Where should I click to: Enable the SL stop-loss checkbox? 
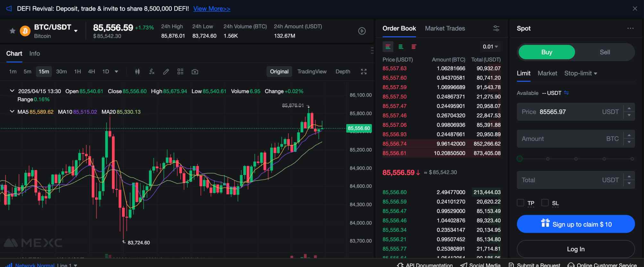[545, 203]
